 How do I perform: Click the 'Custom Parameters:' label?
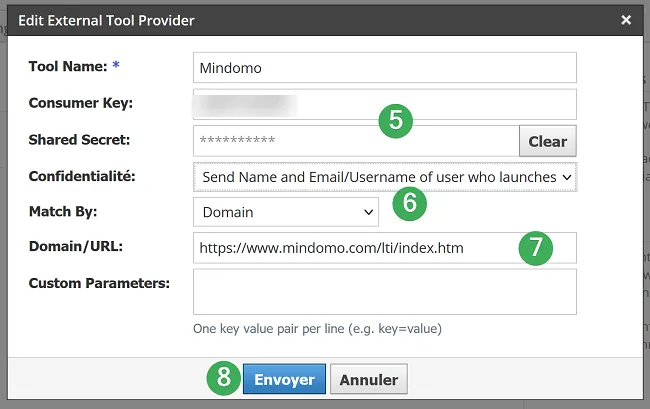coord(99,283)
